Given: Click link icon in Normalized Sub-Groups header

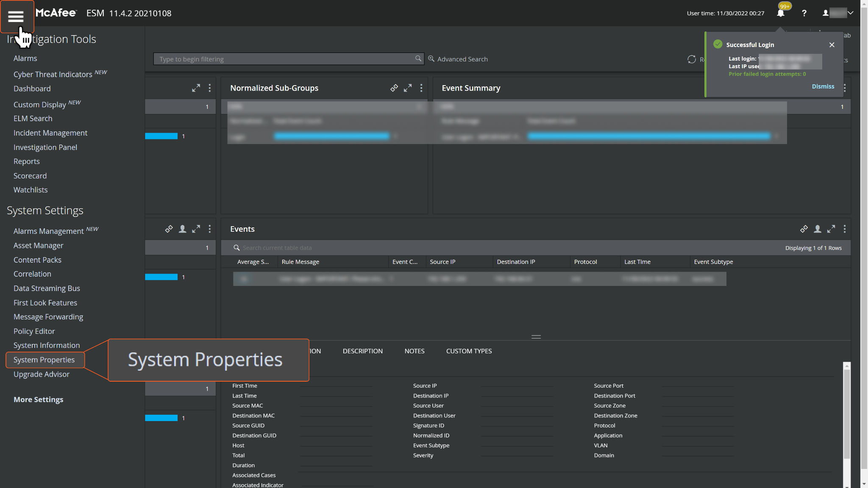Looking at the screenshot, I should (394, 88).
